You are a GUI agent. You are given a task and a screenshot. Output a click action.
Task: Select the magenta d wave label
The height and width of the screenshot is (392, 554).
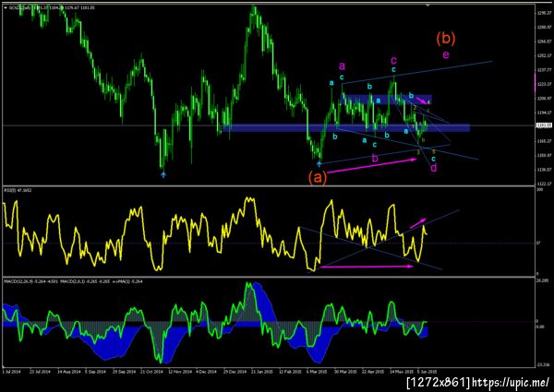point(434,168)
